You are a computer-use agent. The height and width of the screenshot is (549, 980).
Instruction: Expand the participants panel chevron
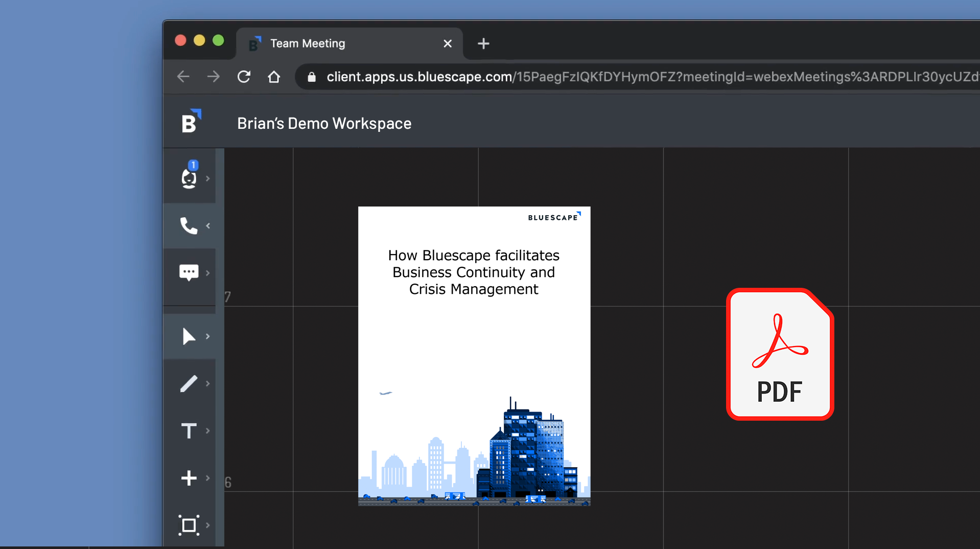208,178
